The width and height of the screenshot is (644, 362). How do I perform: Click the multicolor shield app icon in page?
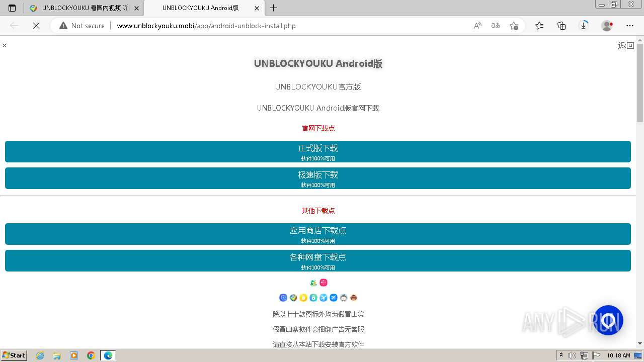(x=293, y=298)
